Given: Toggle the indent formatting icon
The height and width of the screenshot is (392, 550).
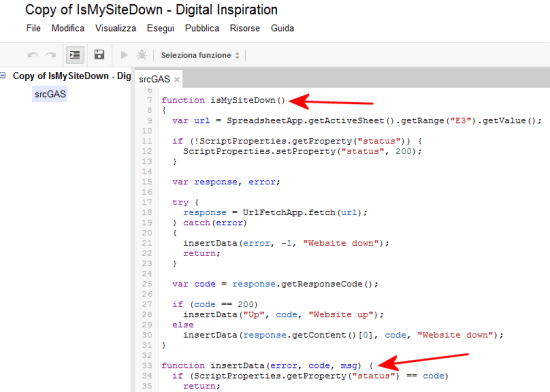Looking at the screenshot, I should (75, 55).
